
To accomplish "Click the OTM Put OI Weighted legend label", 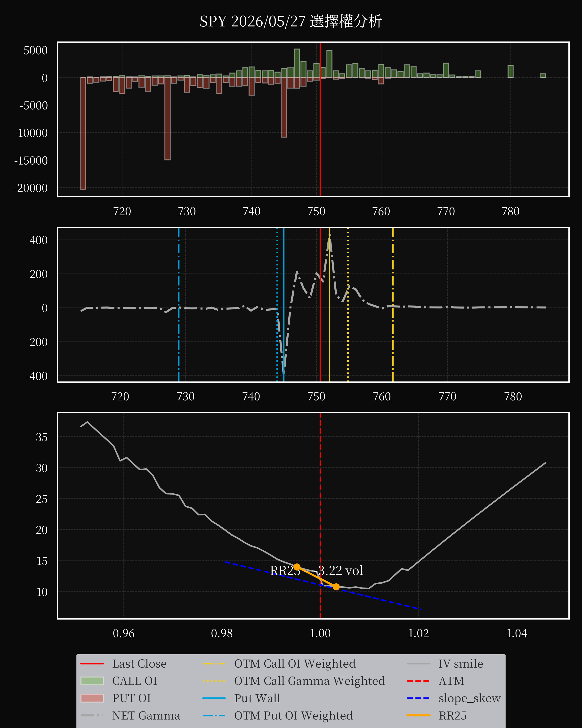I will (x=293, y=716).
